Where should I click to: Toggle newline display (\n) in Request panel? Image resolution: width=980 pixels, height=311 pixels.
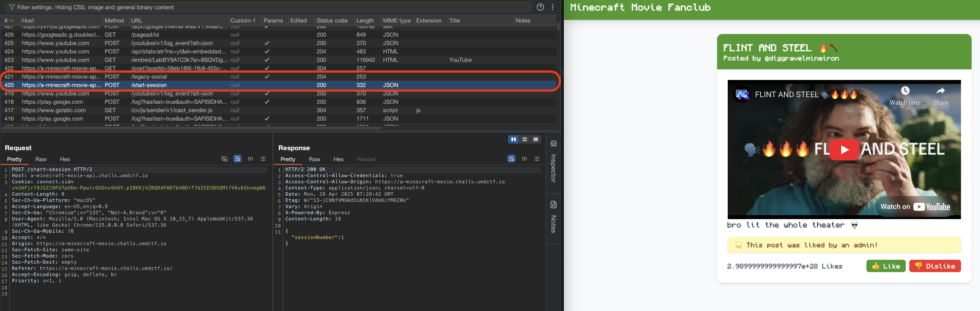(250, 159)
